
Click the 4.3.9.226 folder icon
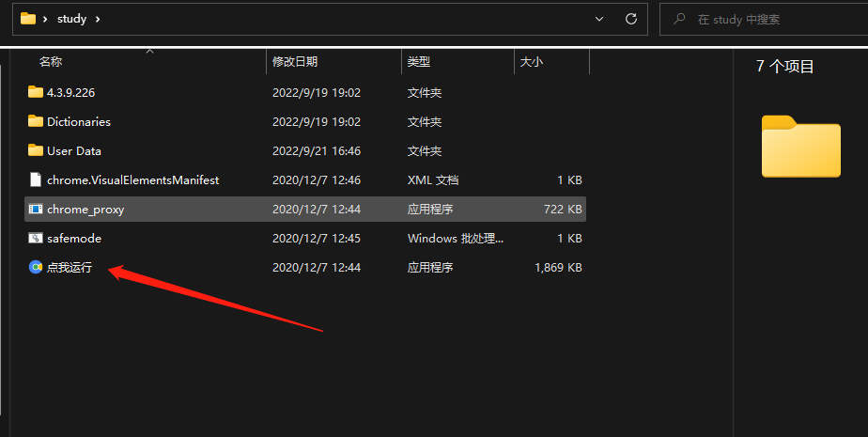coord(36,92)
